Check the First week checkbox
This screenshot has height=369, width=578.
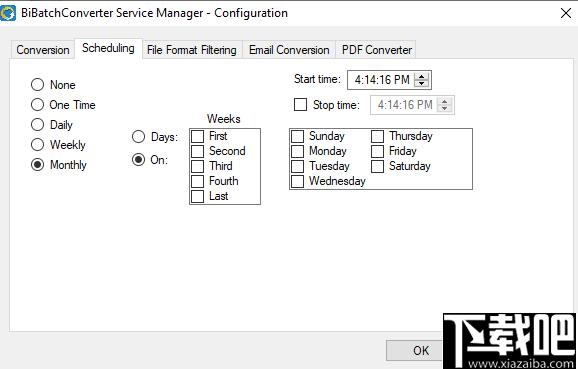pos(198,136)
